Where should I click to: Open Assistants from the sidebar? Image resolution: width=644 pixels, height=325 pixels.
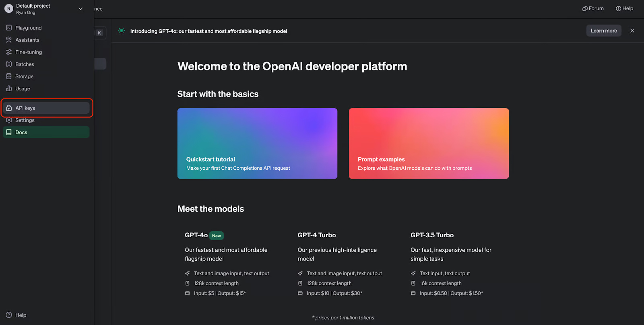point(46,40)
